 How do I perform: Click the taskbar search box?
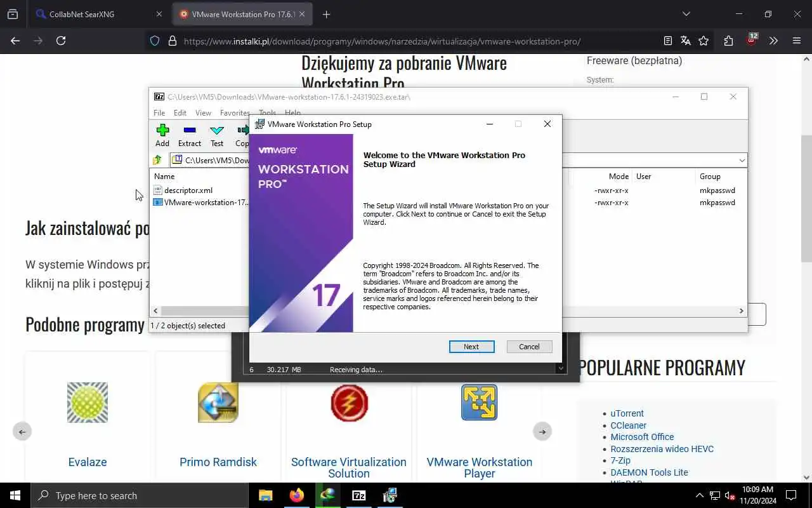pyautogui.click(x=140, y=495)
